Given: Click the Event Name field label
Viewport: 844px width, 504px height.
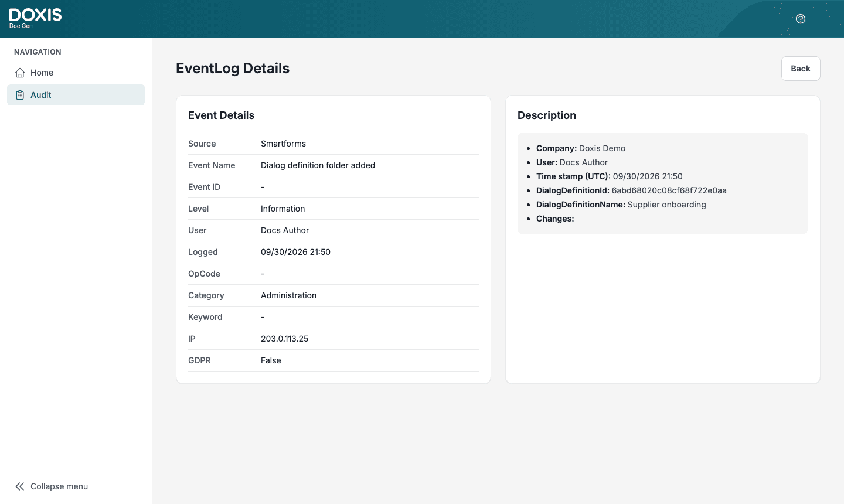Looking at the screenshot, I should [x=212, y=165].
